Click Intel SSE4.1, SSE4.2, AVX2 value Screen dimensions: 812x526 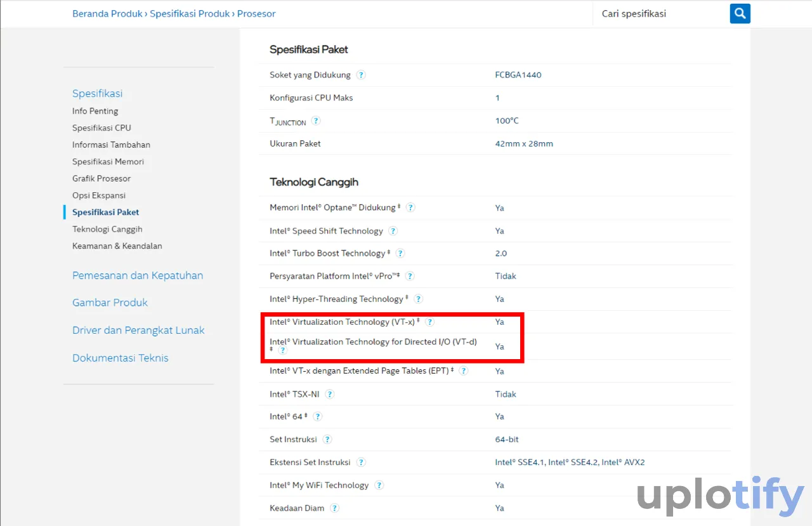click(x=570, y=463)
